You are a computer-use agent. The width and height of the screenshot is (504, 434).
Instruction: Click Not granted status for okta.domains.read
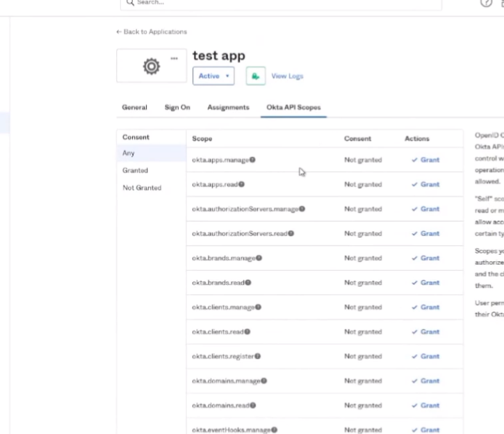pyautogui.click(x=363, y=406)
